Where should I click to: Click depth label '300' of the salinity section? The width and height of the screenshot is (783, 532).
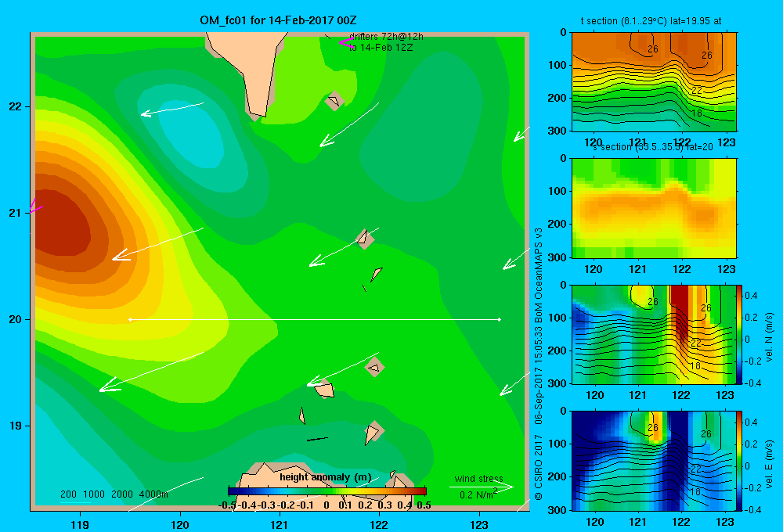[558, 257]
